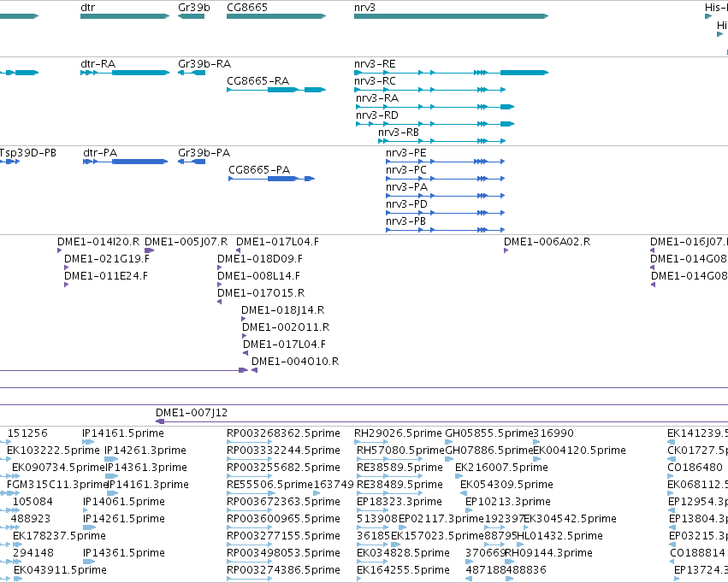Screen dimensions: 728x583
Task: Click the nrv3-RC transcript label
Action: [x=376, y=81]
